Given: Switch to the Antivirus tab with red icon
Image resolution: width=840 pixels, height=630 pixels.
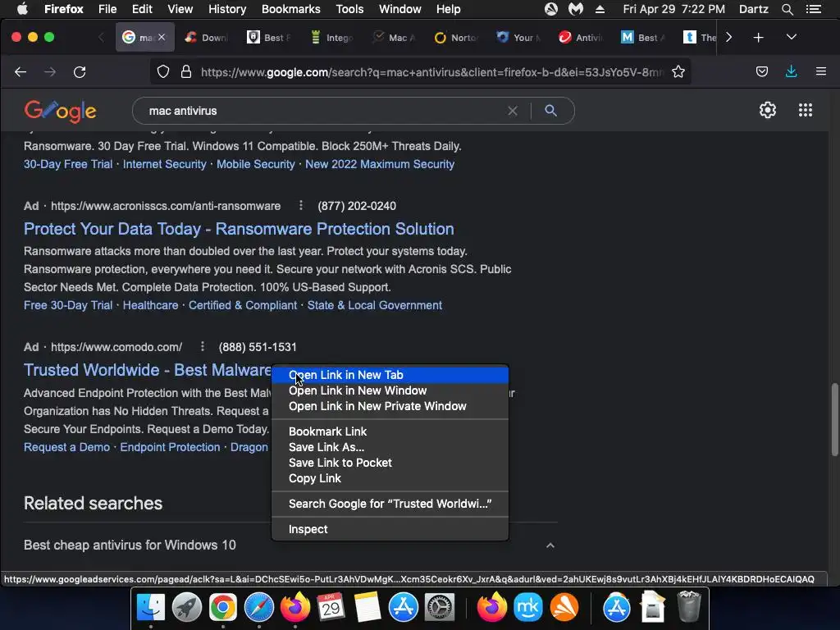Looking at the screenshot, I should (581, 38).
